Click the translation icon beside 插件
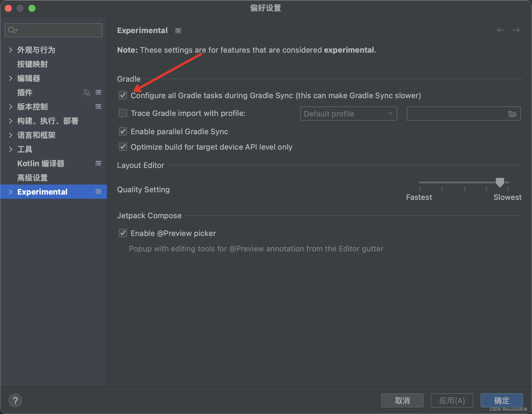Image resolution: width=532 pixels, height=414 pixels. point(86,93)
